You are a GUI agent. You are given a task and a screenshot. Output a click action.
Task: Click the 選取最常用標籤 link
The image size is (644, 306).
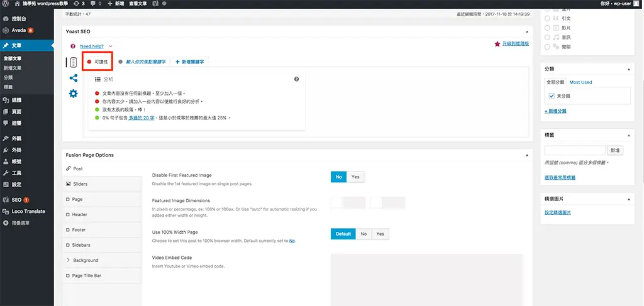click(x=560, y=178)
